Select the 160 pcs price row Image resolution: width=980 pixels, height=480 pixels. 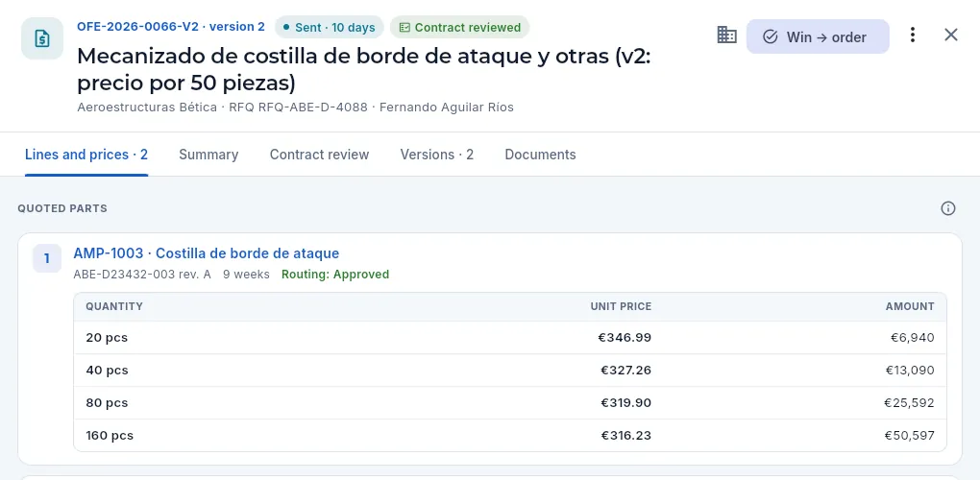tap(510, 435)
